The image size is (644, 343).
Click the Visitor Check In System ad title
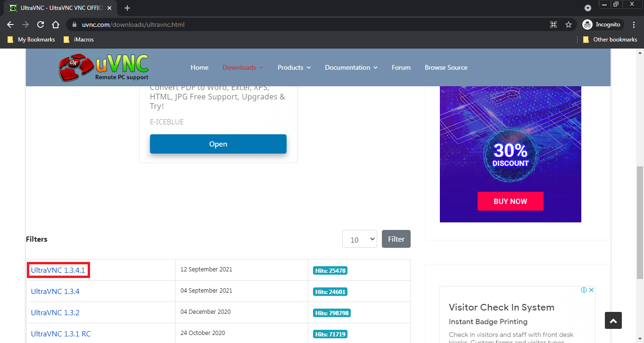click(x=502, y=307)
